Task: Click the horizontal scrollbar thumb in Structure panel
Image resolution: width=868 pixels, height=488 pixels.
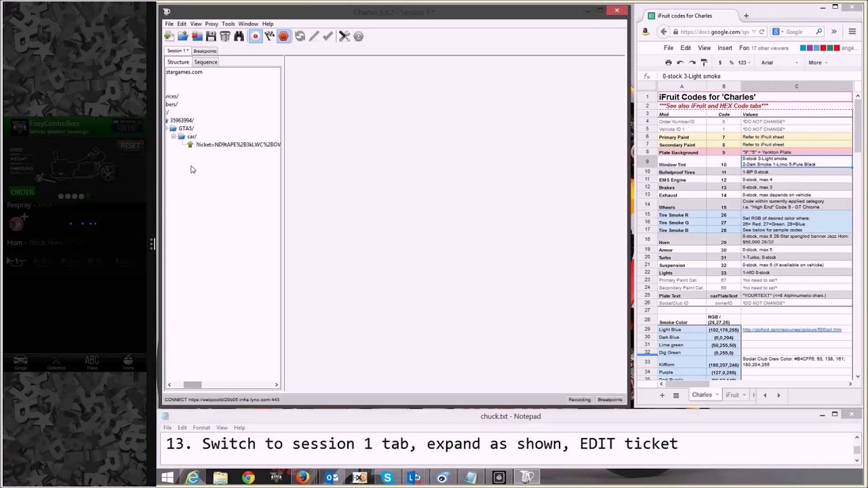Action: [193, 385]
